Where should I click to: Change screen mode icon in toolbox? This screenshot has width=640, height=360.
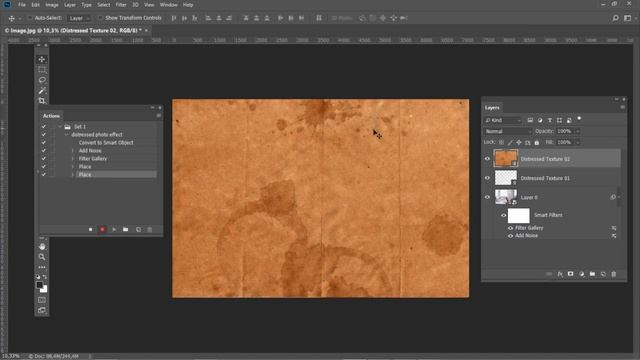(x=42, y=310)
